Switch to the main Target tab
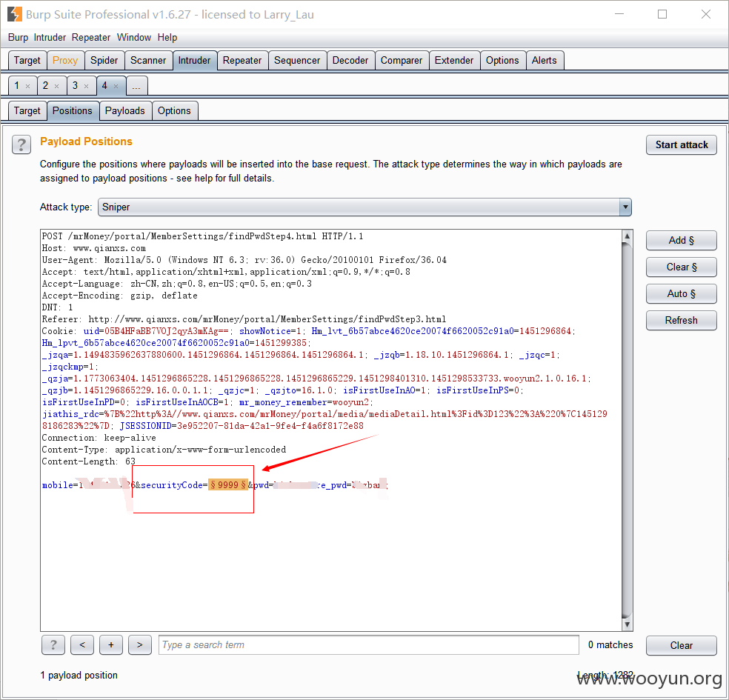Screen dimensions: 729x700 [x=27, y=61]
